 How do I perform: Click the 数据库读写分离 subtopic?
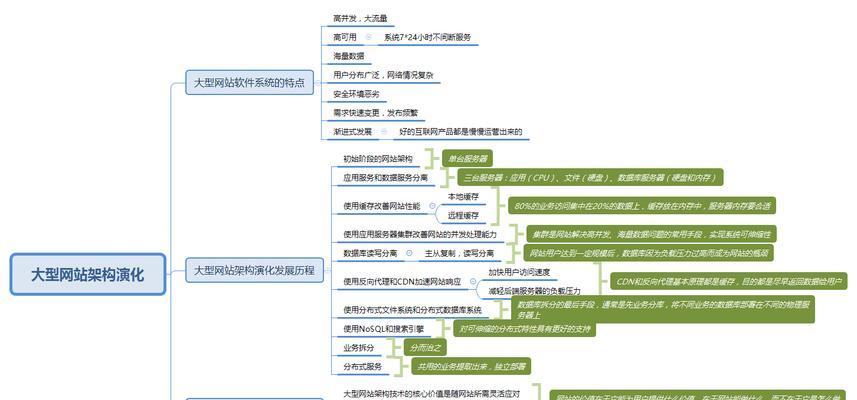pos(370,253)
